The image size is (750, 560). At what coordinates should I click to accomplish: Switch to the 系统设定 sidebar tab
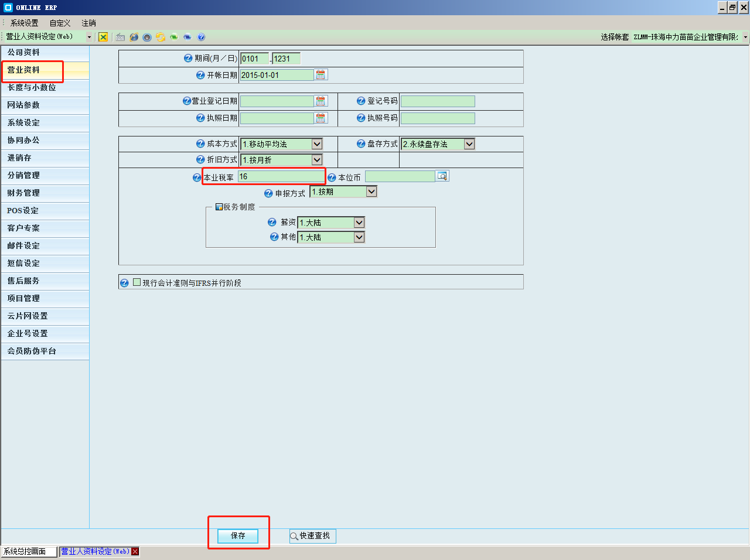(45, 123)
